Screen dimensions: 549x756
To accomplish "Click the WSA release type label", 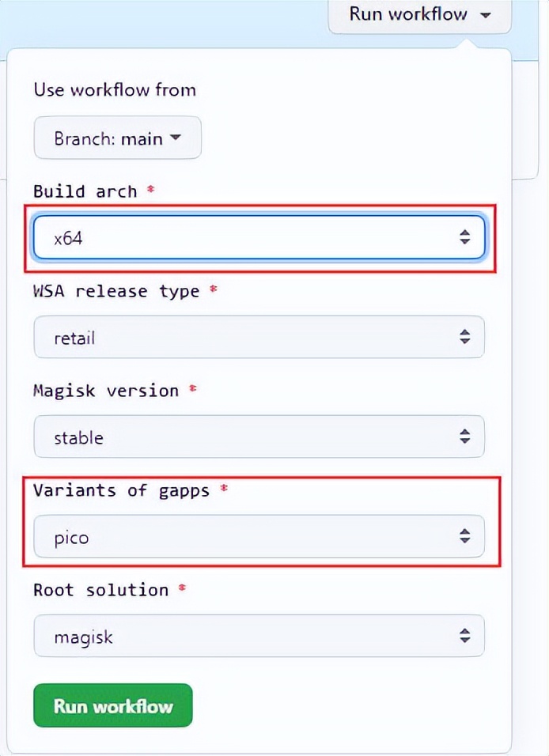I will click(116, 291).
